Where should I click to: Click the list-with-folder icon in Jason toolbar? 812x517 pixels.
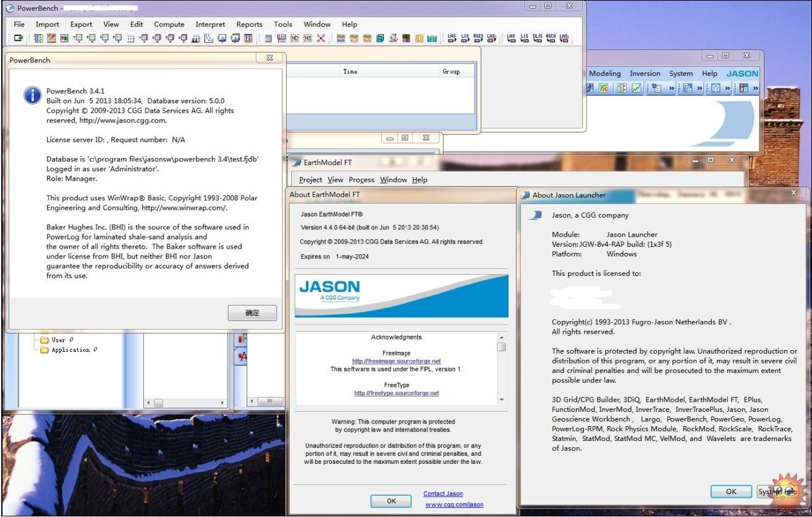click(657, 88)
